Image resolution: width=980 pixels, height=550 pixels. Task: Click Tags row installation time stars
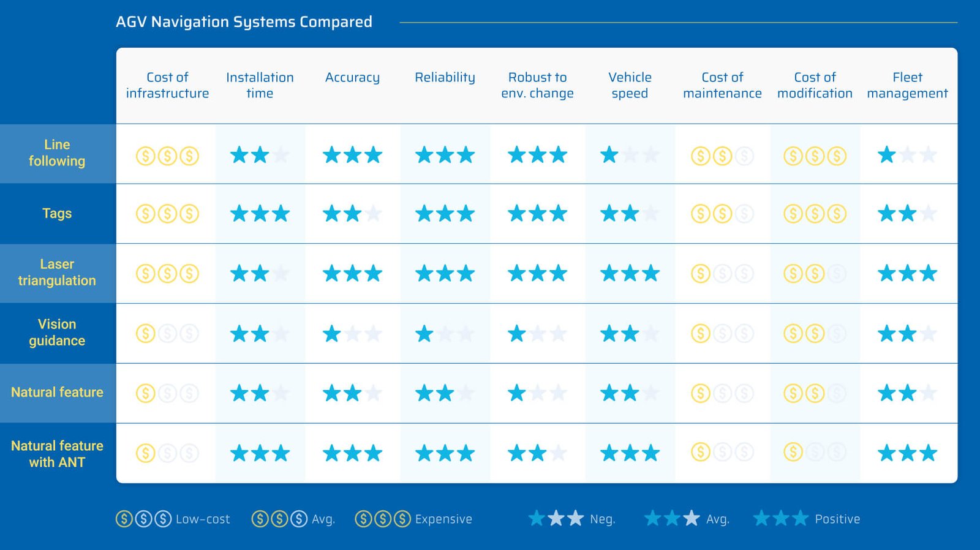point(260,214)
